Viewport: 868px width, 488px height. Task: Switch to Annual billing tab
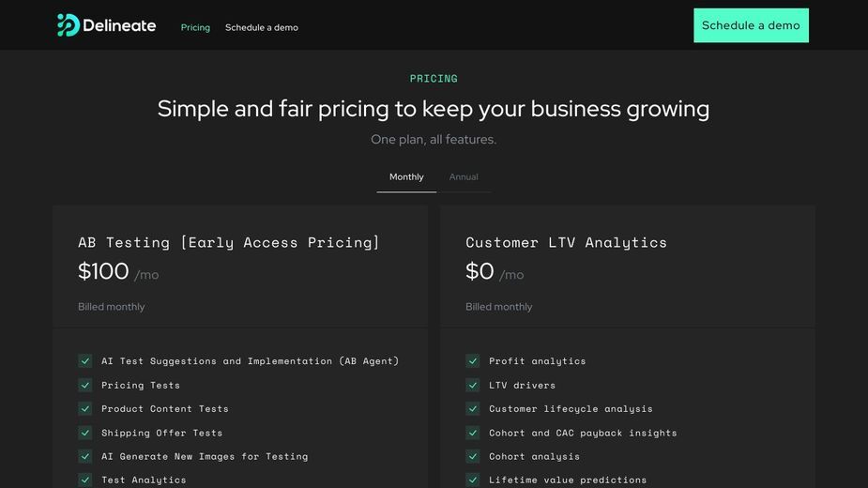pyautogui.click(x=464, y=177)
